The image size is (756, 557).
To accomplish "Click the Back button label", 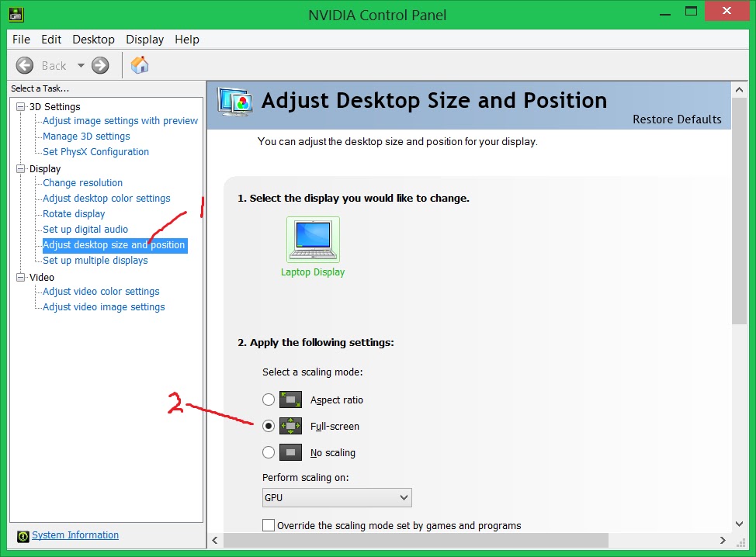I will coord(54,65).
